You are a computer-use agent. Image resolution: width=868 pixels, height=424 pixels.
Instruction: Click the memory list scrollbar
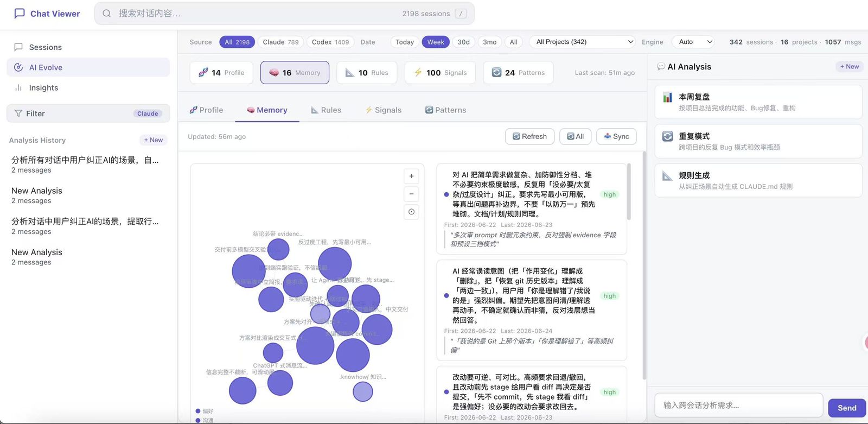pos(629,192)
